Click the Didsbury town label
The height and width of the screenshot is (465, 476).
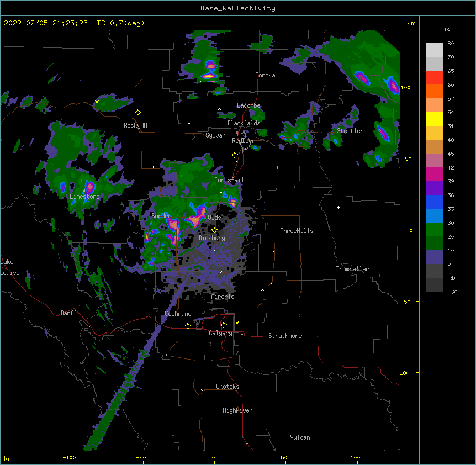212,238
